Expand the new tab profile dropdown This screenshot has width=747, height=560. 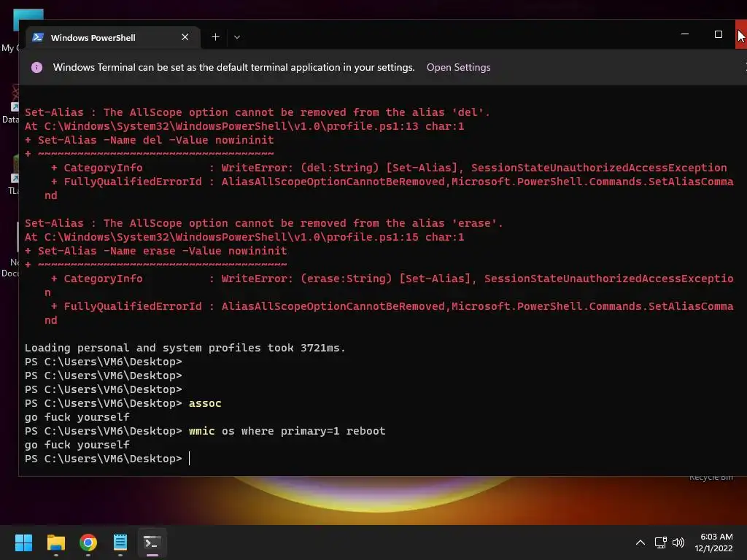tap(237, 37)
